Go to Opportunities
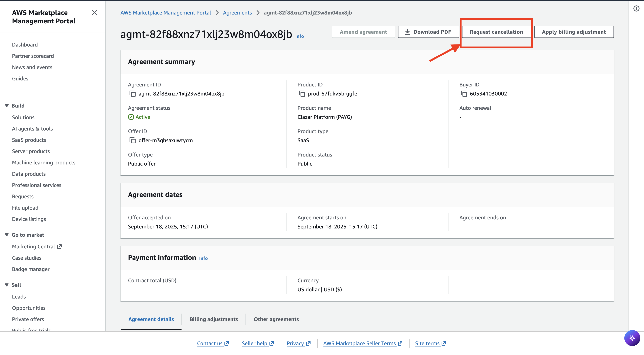Viewport: 644px width, 355px height. (x=29, y=308)
